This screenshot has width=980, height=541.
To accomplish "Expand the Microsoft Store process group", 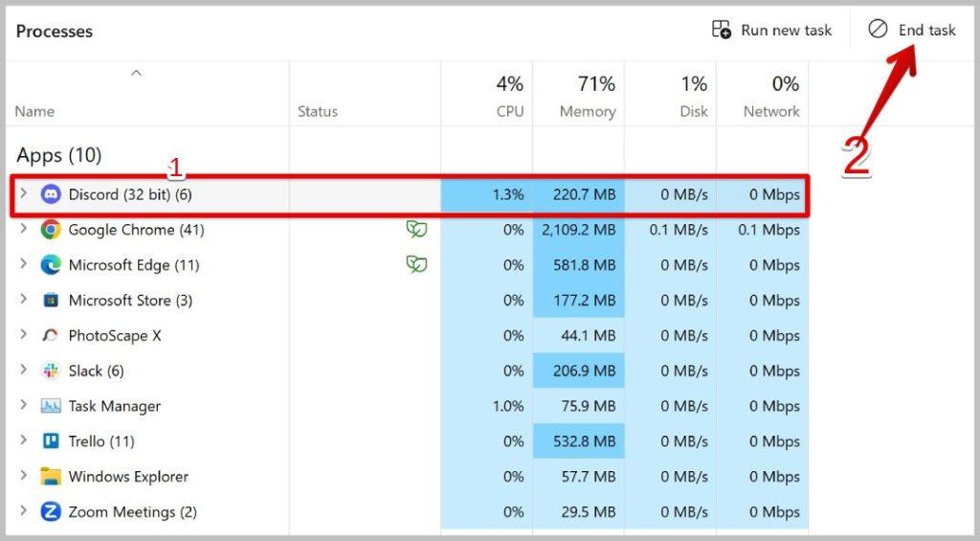I will 23,299.
